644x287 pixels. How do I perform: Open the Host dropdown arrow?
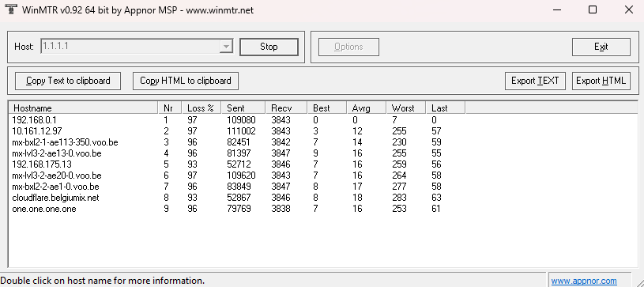point(226,47)
